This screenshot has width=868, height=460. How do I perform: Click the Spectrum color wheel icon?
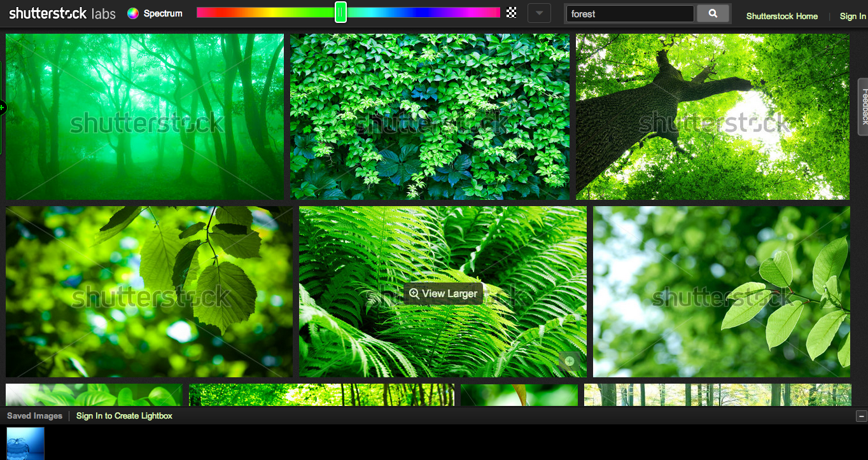[133, 13]
